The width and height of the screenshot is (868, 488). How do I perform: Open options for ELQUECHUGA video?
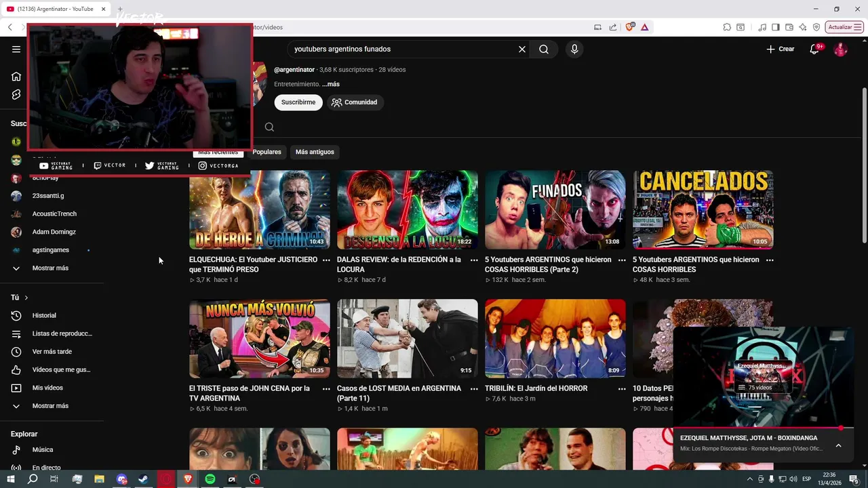(326, 260)
